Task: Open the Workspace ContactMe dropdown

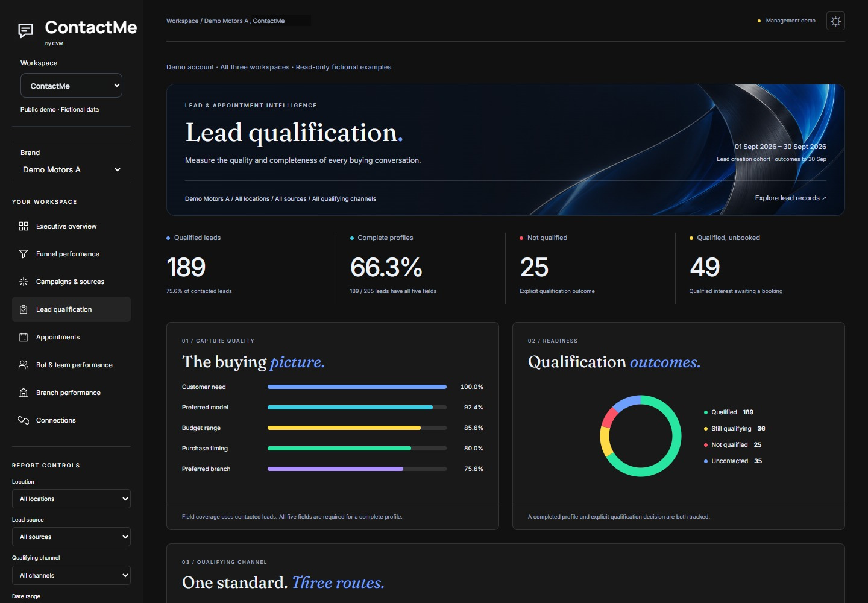Action: (x=71, y=86)
